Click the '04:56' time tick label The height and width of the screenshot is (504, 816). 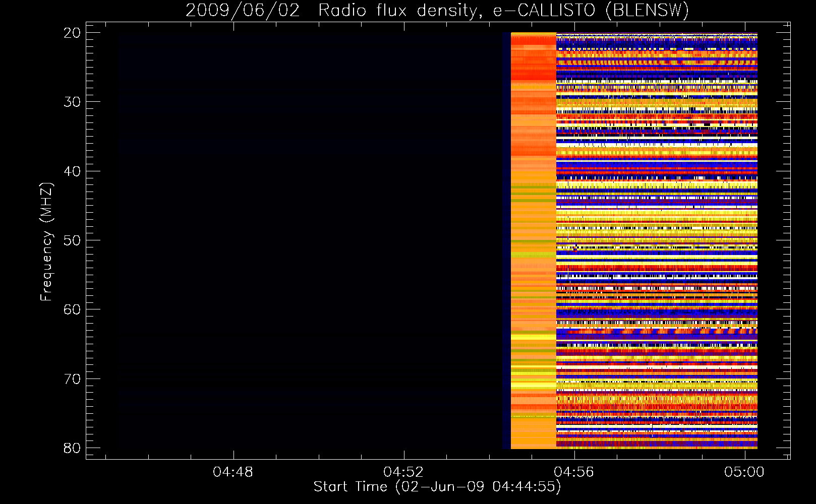[574, 472]
